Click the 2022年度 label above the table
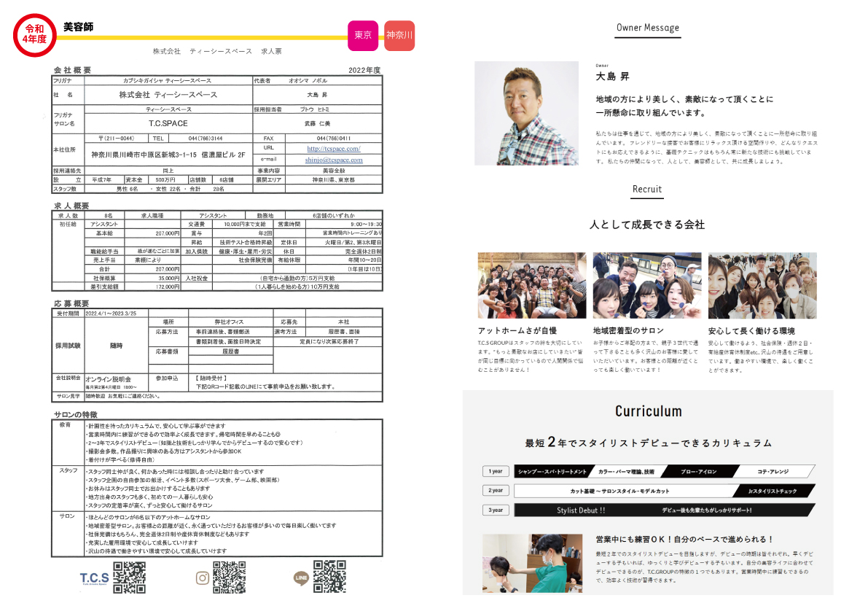The image size is (868, 614). click(365, 70)
